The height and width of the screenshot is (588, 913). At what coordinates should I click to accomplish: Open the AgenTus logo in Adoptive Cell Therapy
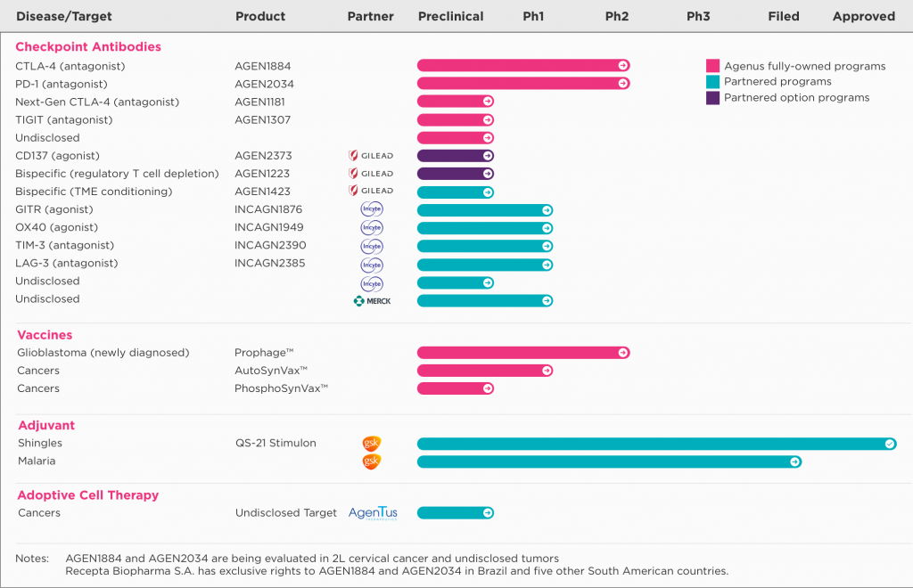tap(373, 513)
